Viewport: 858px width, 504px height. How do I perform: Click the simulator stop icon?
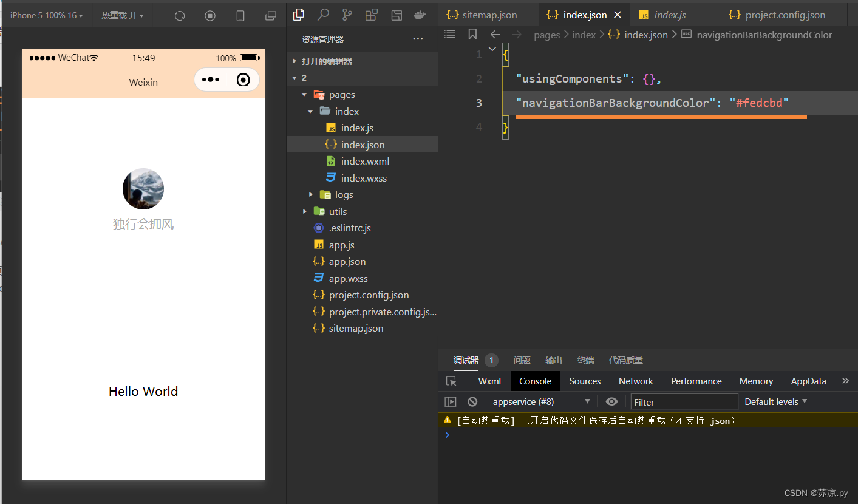tap(210, 16)
